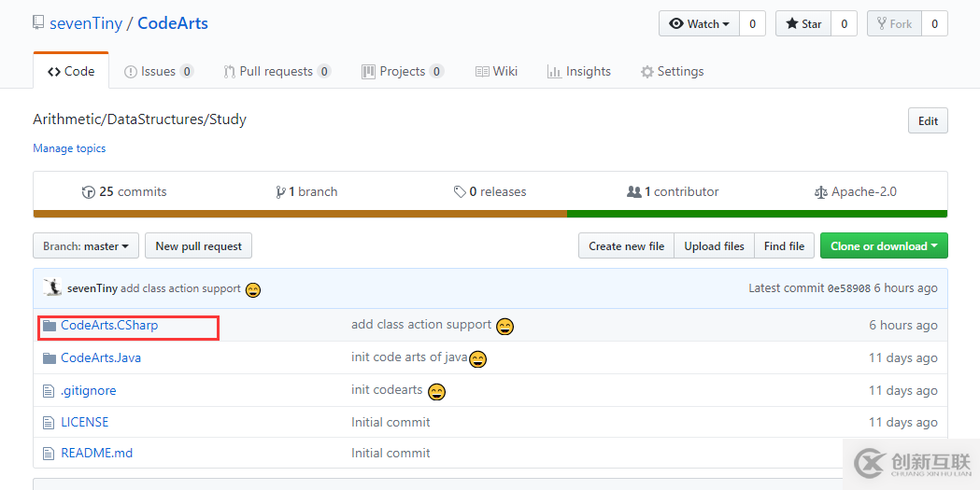Click the green language bar segment

(x=757, y=214)
